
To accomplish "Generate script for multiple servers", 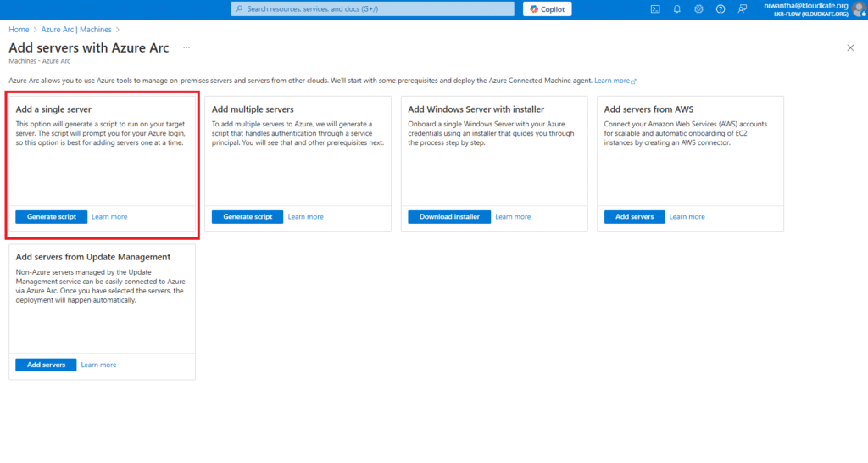I will coord(248,217).
